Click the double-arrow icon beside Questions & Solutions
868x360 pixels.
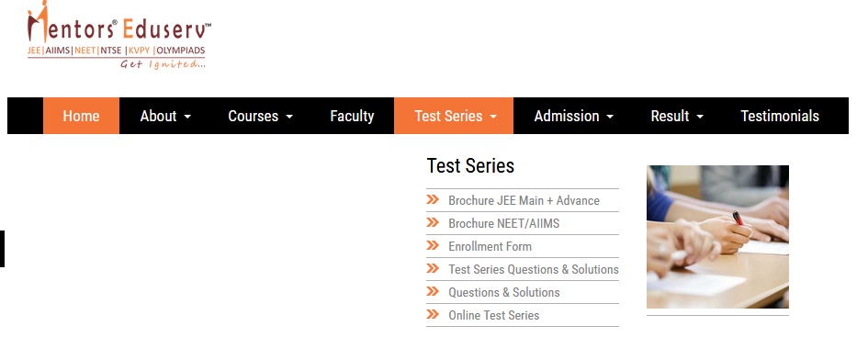pyautogui.click(x=433, y=291)
